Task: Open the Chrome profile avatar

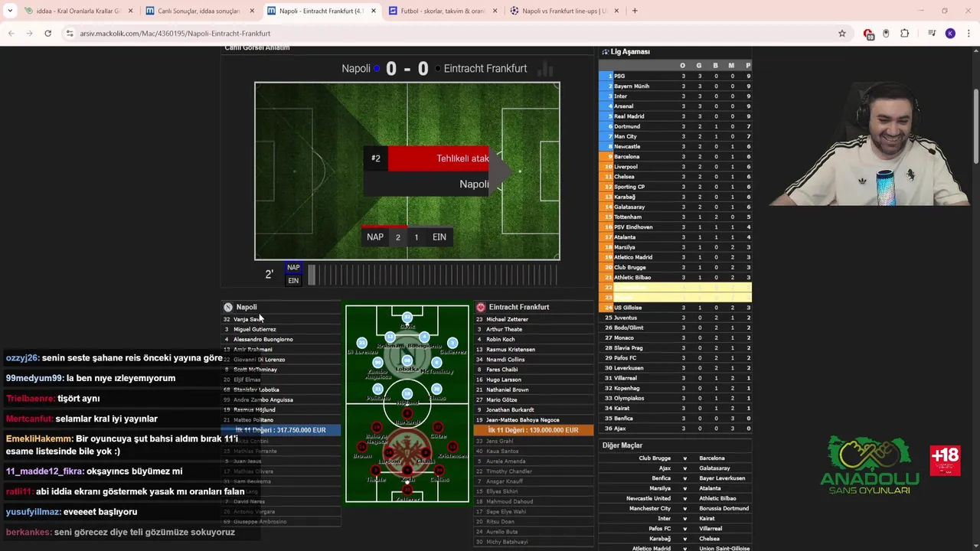Action: [950, 34]
